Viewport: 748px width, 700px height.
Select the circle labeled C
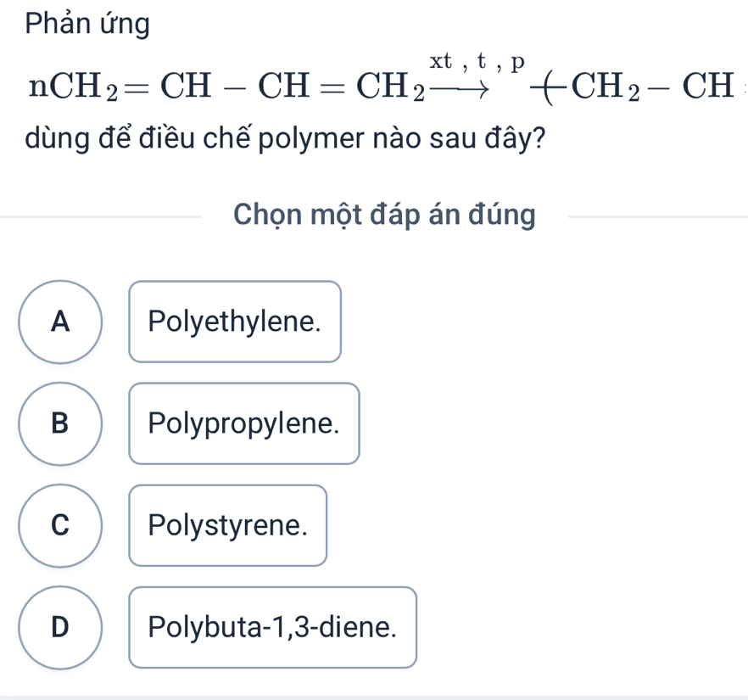click(60, 525)
